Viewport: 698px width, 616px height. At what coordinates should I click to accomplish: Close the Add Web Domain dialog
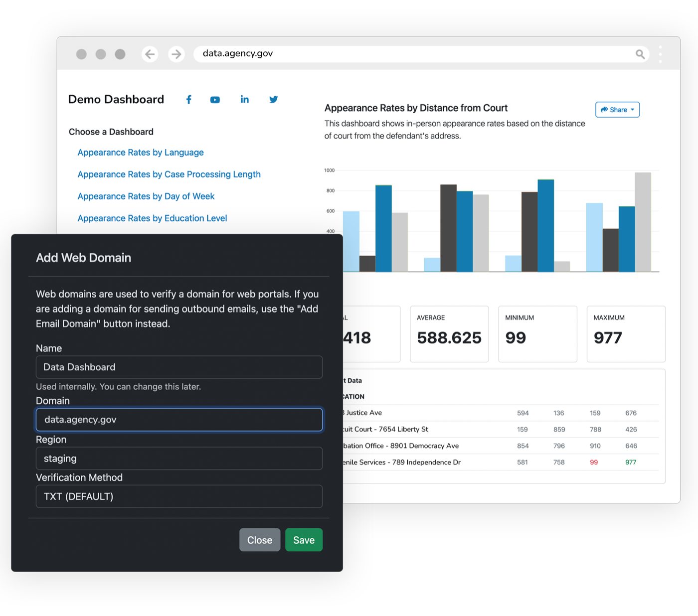[x=260, y=540]
